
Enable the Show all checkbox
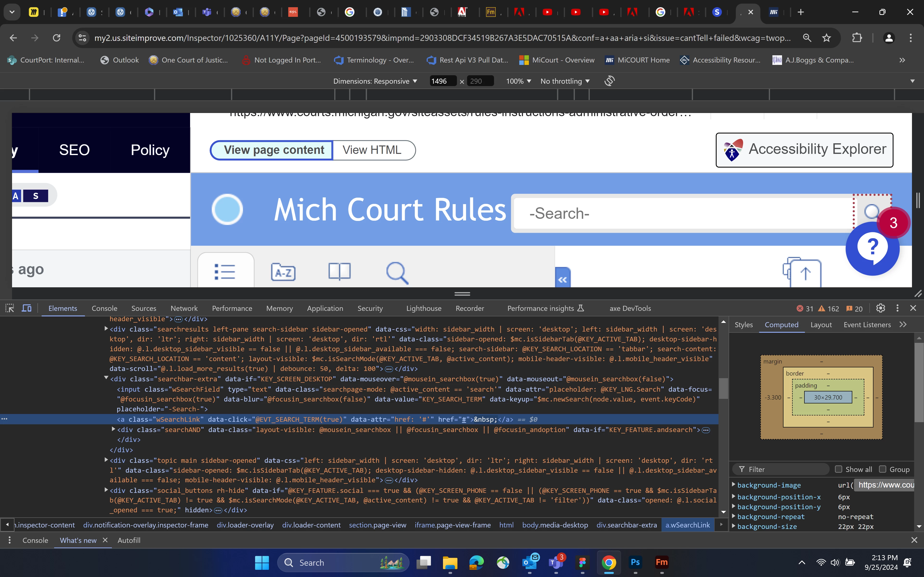(x=839, y=469)
